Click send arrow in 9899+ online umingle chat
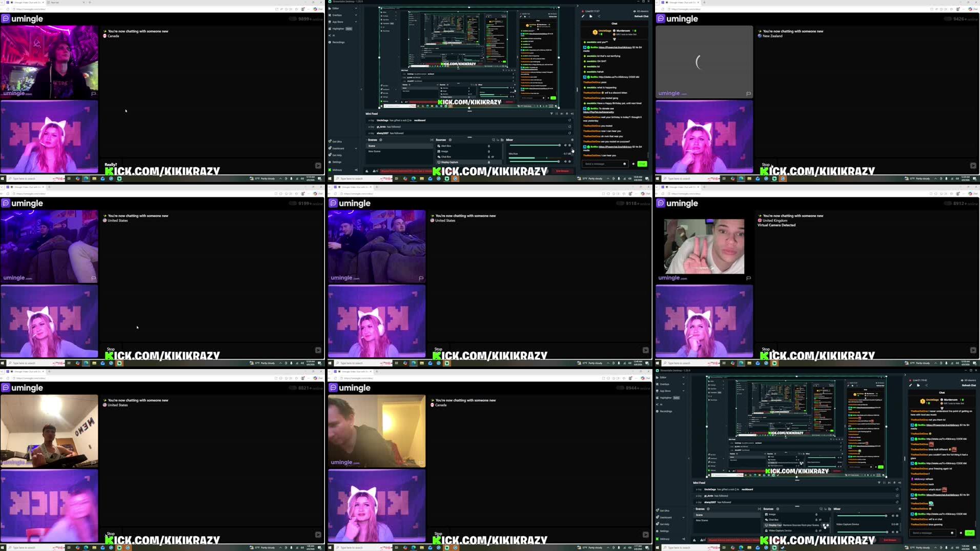This screenshot has width=980, height=551. coord(318,166)
